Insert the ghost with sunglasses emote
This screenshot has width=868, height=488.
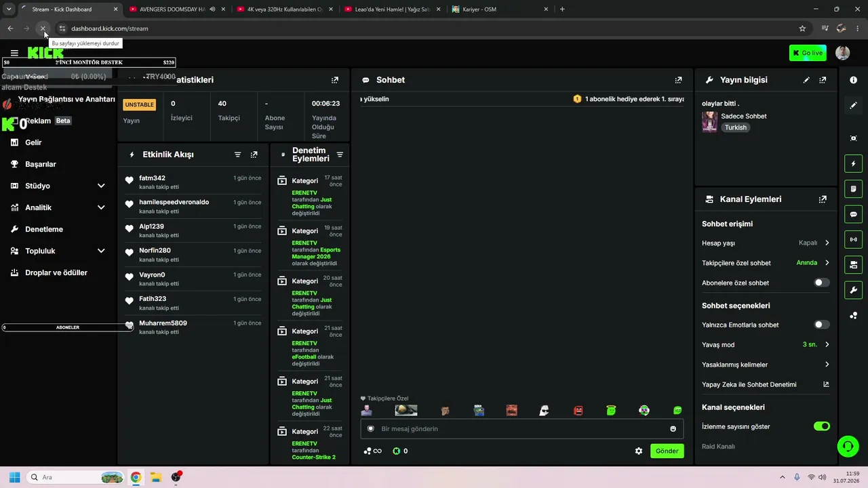point(544,411)
